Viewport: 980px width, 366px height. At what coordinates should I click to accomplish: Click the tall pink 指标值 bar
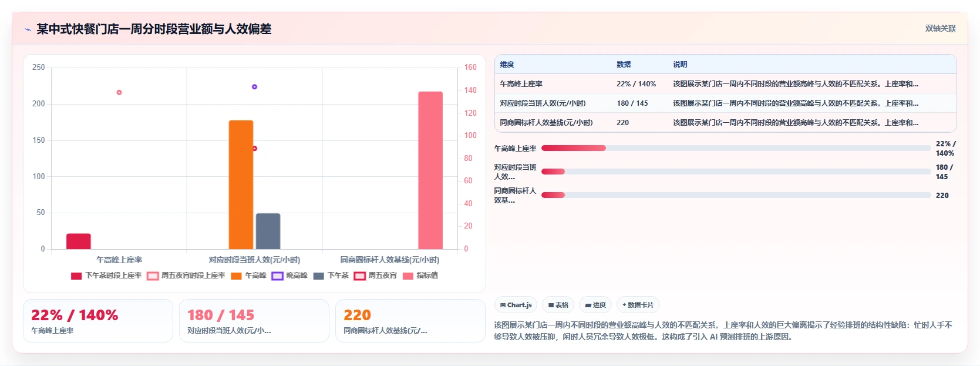pyautogui.click(x=430, y=170)
